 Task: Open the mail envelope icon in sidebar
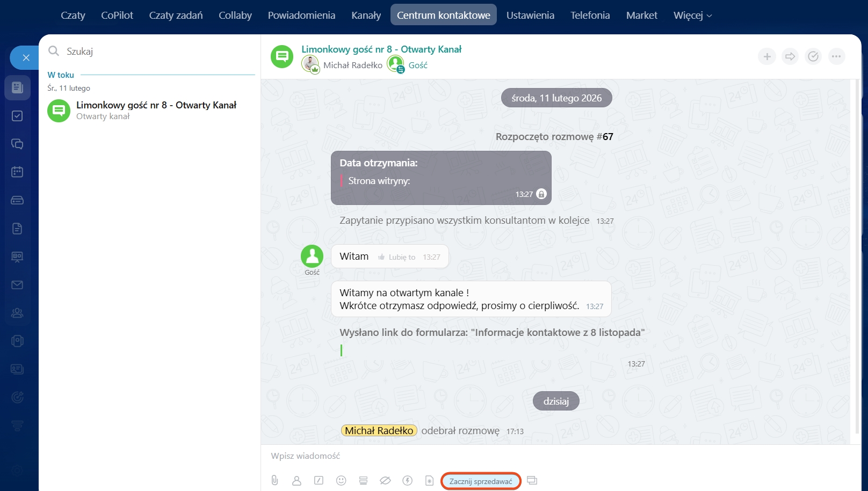pyautogui.click(x=17, y=285)
